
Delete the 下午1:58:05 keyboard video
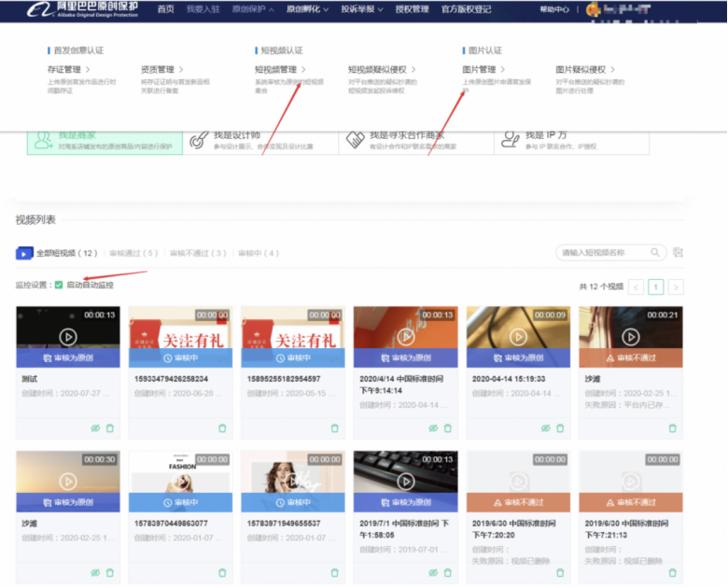tap(448, 573)
